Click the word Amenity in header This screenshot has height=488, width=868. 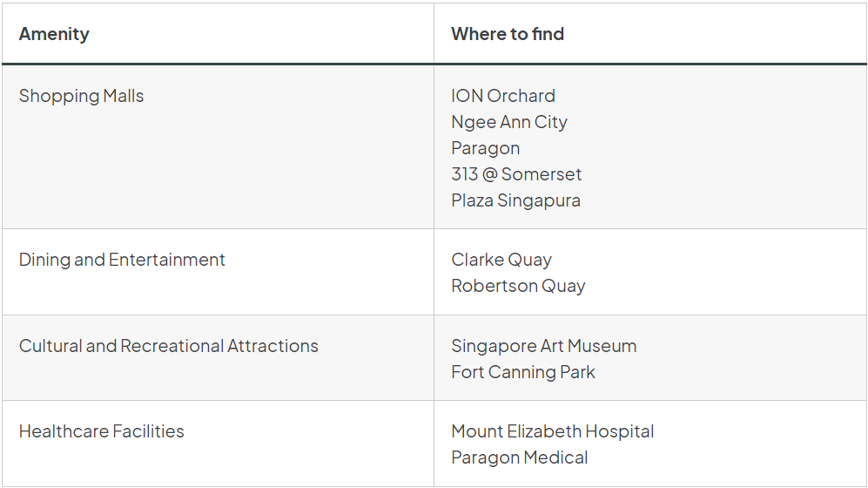(54, 34)
